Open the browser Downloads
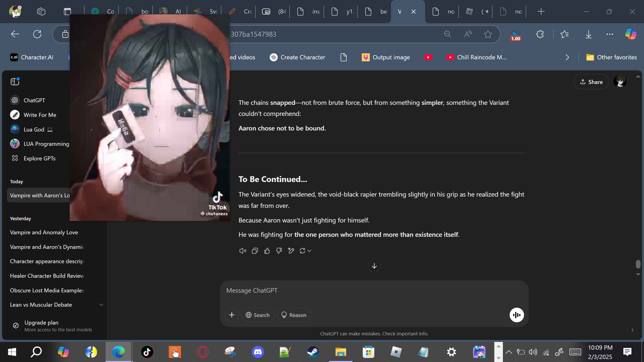 [x=589, y=34]
